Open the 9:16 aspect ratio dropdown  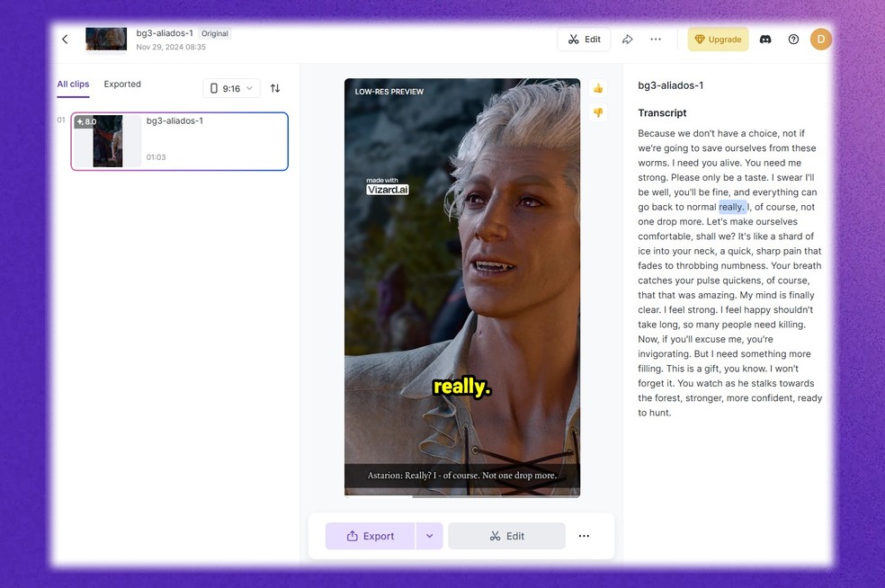pos(231,88)
